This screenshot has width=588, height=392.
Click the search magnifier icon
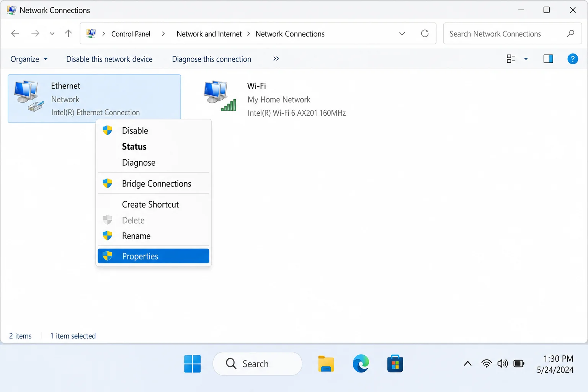tap(570, 33)
